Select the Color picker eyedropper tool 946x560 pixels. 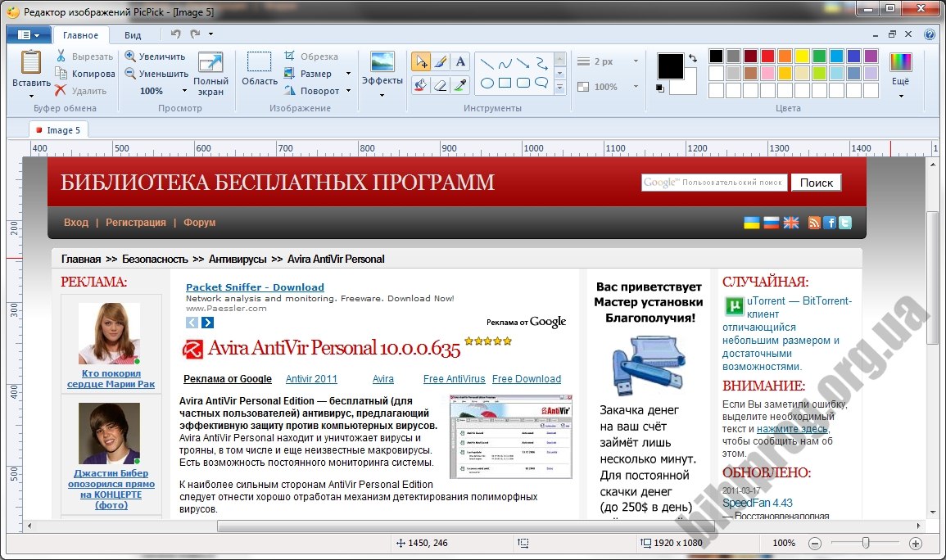(x=460, y=84)
